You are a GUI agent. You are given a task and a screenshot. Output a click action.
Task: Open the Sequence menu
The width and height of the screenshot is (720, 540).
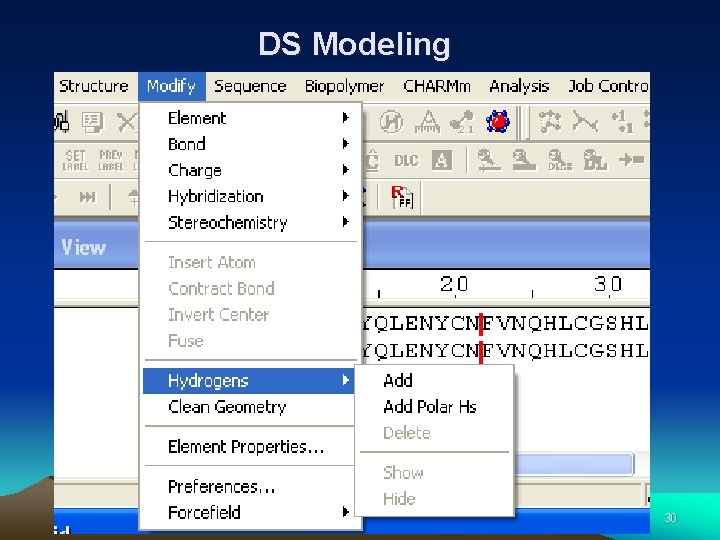(x=250, y=86)
